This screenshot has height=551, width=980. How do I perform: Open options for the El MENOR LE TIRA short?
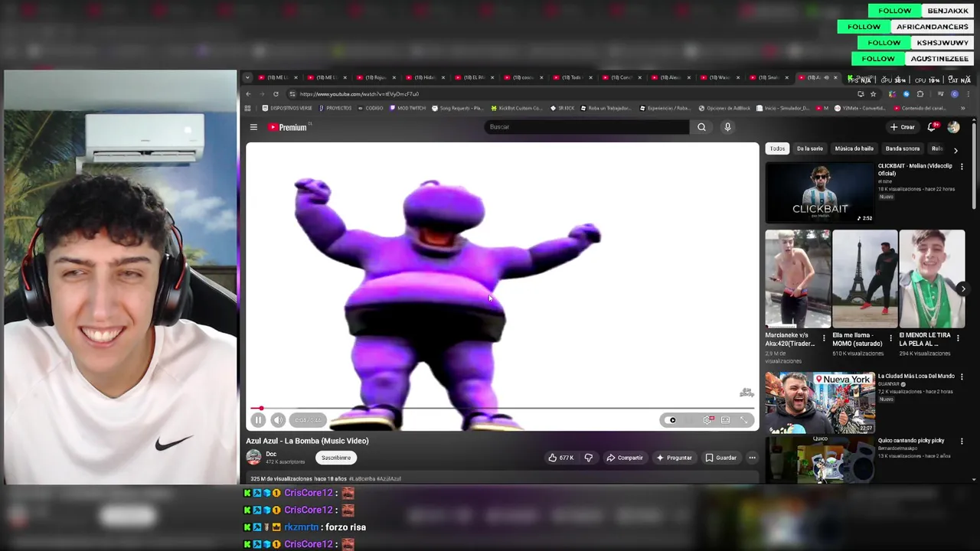click(958, 337)
